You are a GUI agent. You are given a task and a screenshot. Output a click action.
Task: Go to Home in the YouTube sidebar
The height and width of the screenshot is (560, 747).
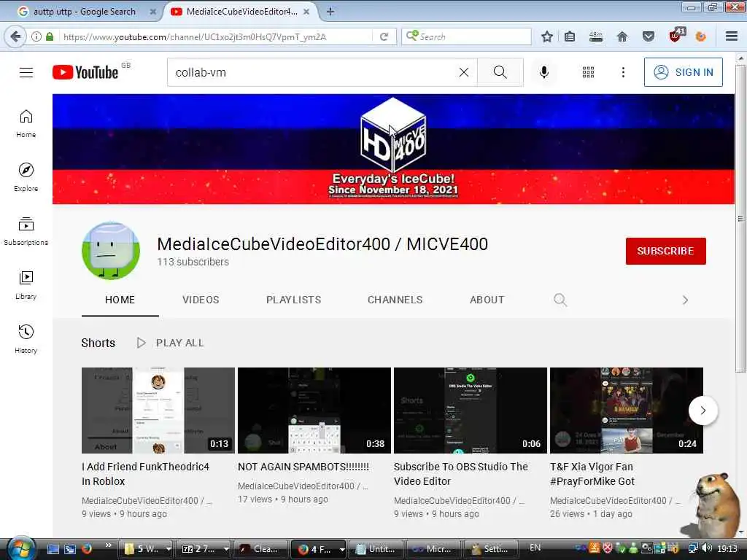click(26, 123)
